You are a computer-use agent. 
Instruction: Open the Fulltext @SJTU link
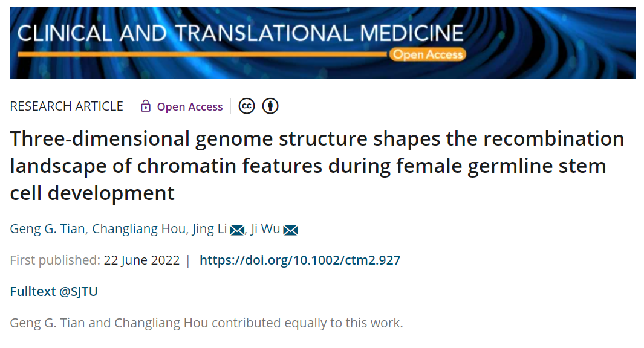(x=54, y=291)
